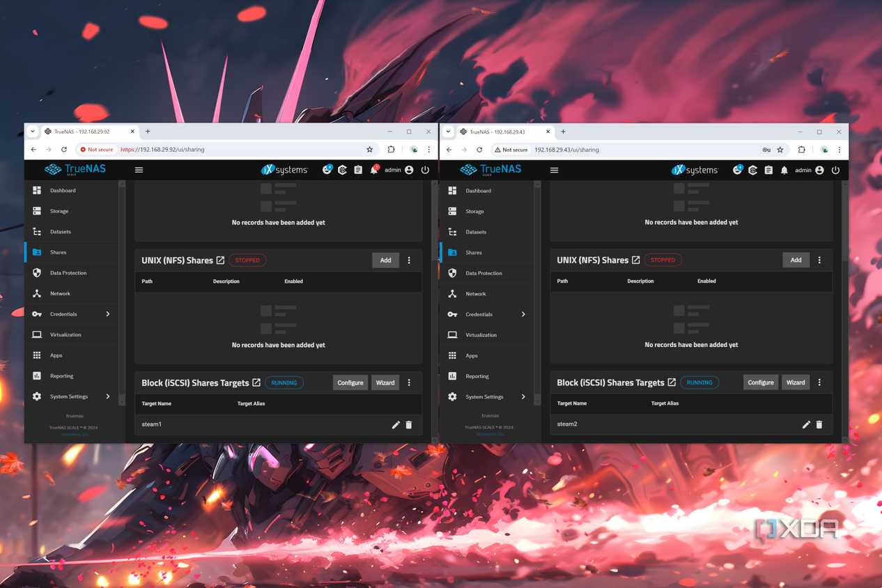Image resolution: width=882 pixels, height=588 pixels.
Task: Open Virtualization in the left window sidebar
Action: (x=65, y=334)
